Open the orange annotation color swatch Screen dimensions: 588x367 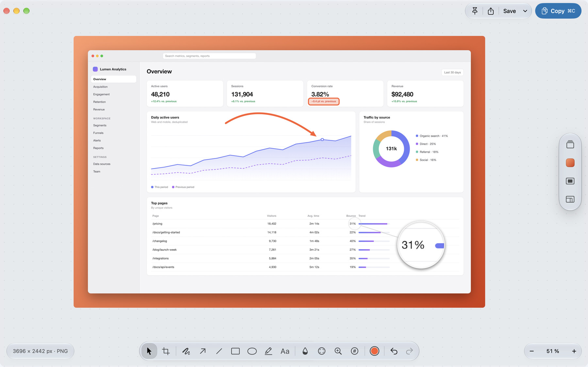(374, 351)
